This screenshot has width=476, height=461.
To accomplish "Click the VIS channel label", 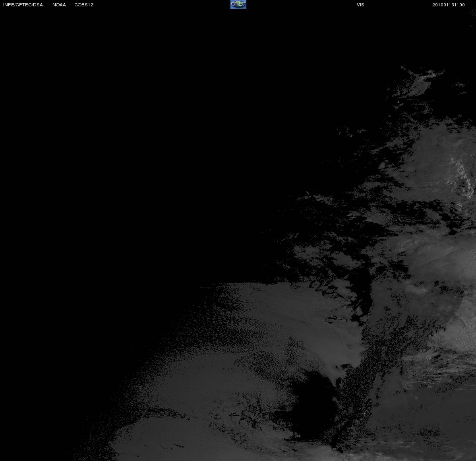I will (x=361, y=5).
